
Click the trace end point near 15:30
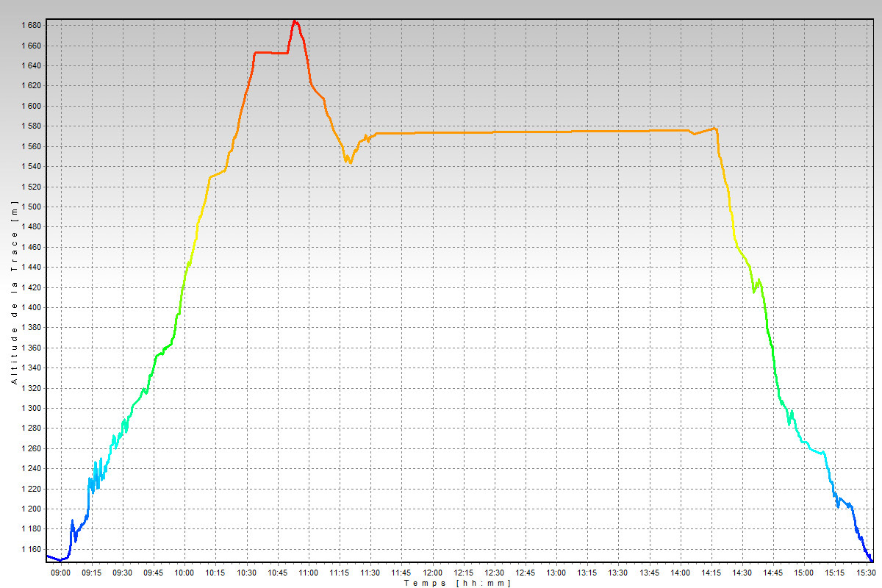(871, 561)
